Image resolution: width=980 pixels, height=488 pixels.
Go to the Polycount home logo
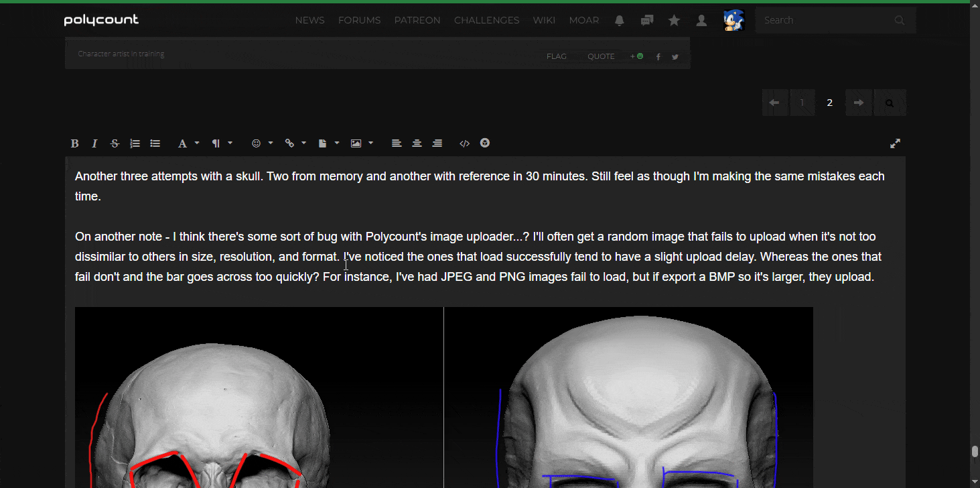click(101, 20)
